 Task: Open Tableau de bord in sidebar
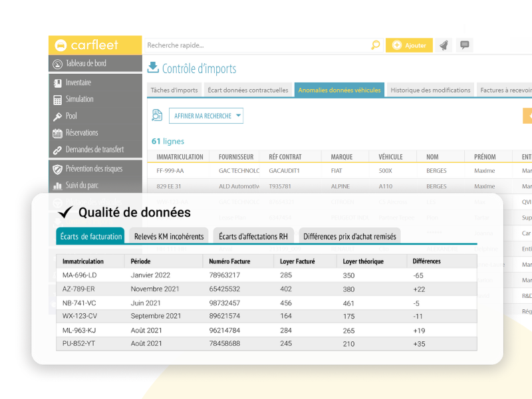coord(86,64)
